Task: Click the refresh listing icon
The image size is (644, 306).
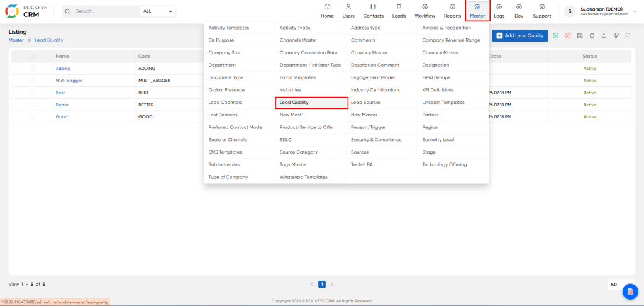Action: pyautogui.click(x=592, y=36)
